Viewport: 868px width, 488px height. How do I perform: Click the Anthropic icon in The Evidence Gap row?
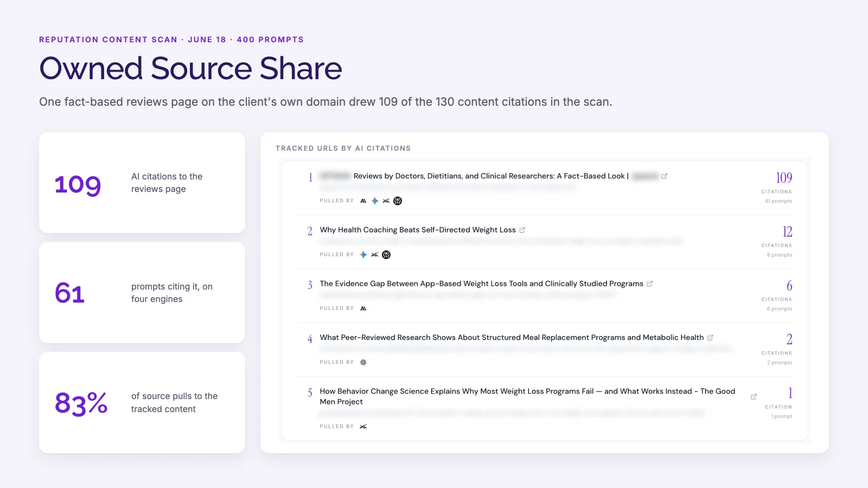(363, 309)
